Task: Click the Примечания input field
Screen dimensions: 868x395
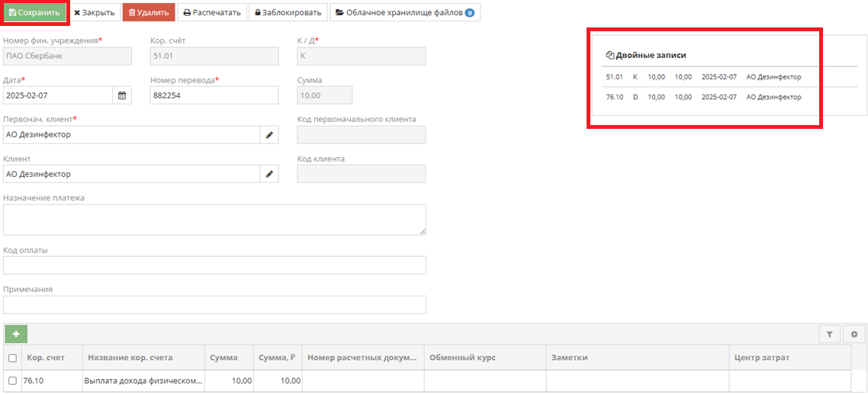Action: pos(214,305)
